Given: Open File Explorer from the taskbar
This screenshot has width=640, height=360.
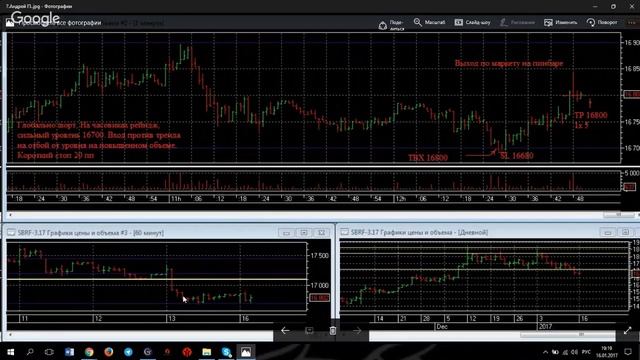Looking at the screenshot, I should click(x=207, y=352).
